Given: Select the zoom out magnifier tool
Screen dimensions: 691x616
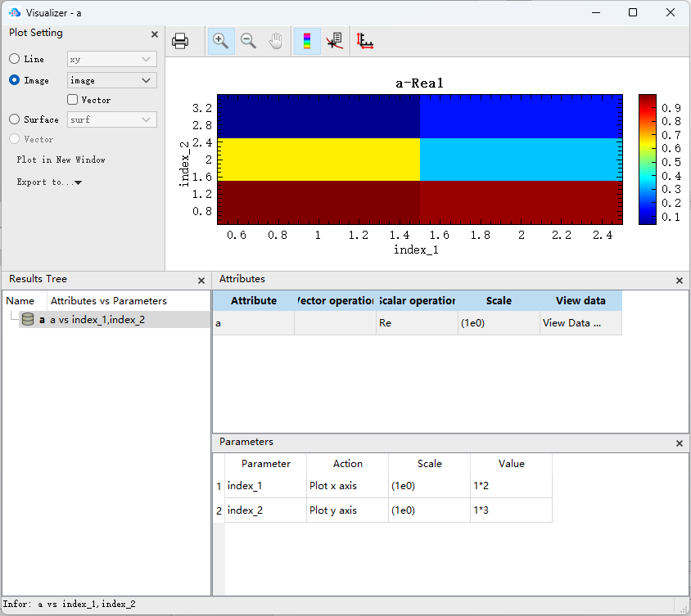Looking at the screenshot, I should (x=248, y=41).
